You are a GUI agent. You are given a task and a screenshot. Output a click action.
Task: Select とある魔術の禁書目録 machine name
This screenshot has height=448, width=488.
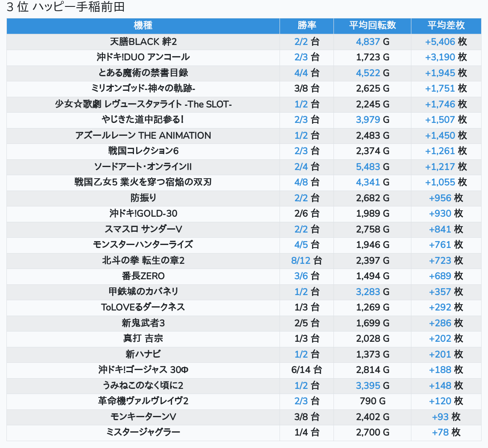click(143, 73)
